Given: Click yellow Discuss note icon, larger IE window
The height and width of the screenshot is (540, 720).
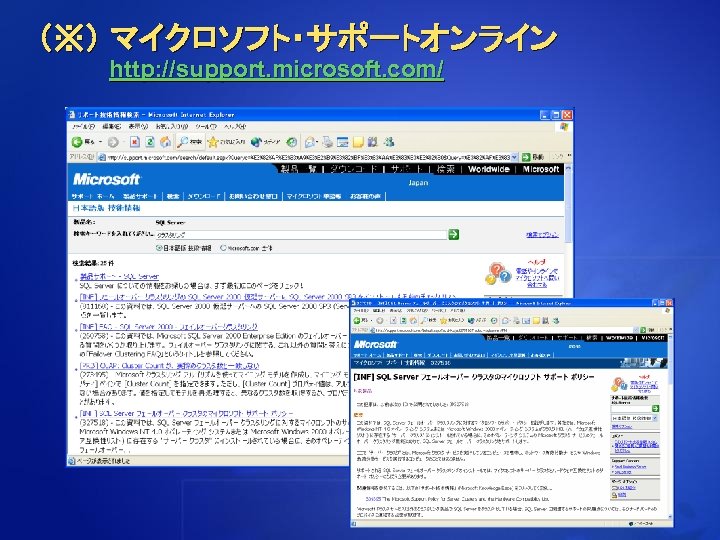Looking at the screenshot, I should (x=358, y=142).
